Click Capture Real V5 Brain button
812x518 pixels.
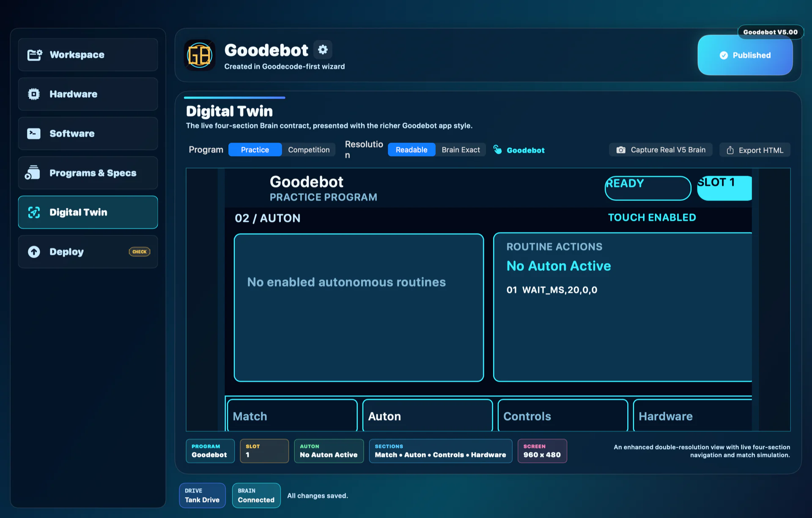point(661,150)
